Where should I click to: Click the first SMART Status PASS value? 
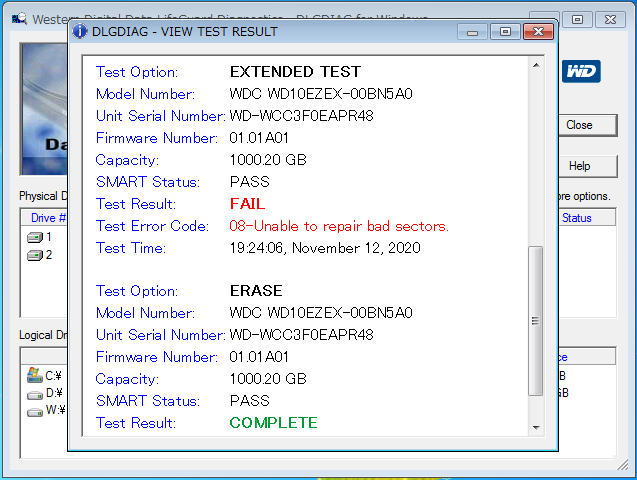pyautogui.click(x=249, y=182)
